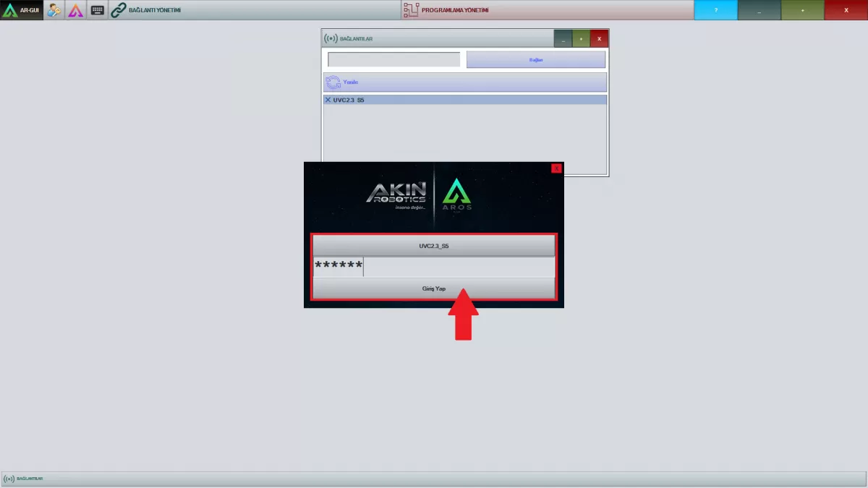Open the Bağlantı Yönetimi menu
The width and height of the screenshot is (868, 488).
154,10
